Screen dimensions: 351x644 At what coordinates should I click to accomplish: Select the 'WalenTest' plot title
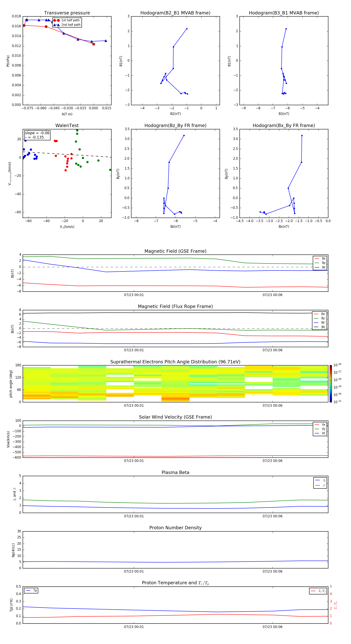67,125
